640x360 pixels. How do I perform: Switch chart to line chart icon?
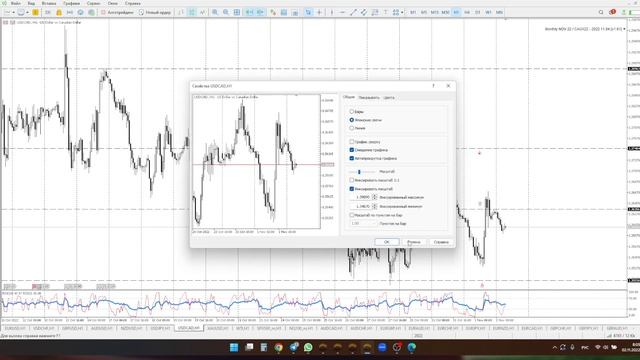coord(202,12)
